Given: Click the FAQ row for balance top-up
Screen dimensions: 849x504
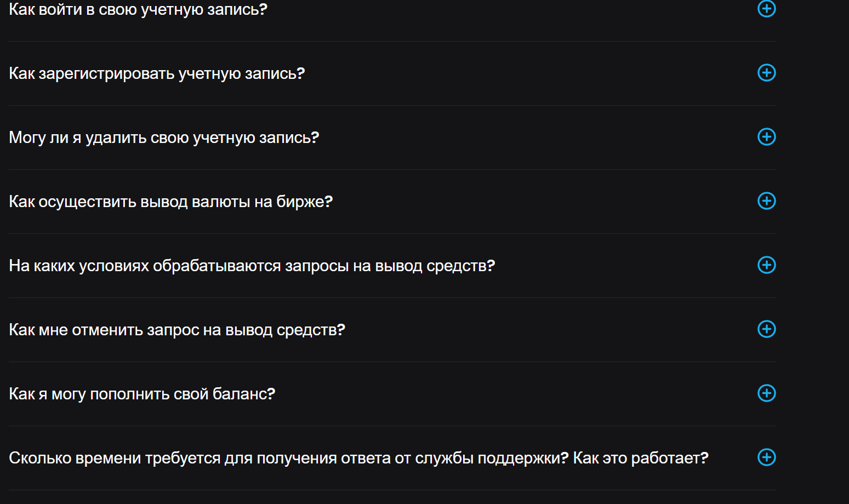Looking at the screenshot, I should coord(384,393).
